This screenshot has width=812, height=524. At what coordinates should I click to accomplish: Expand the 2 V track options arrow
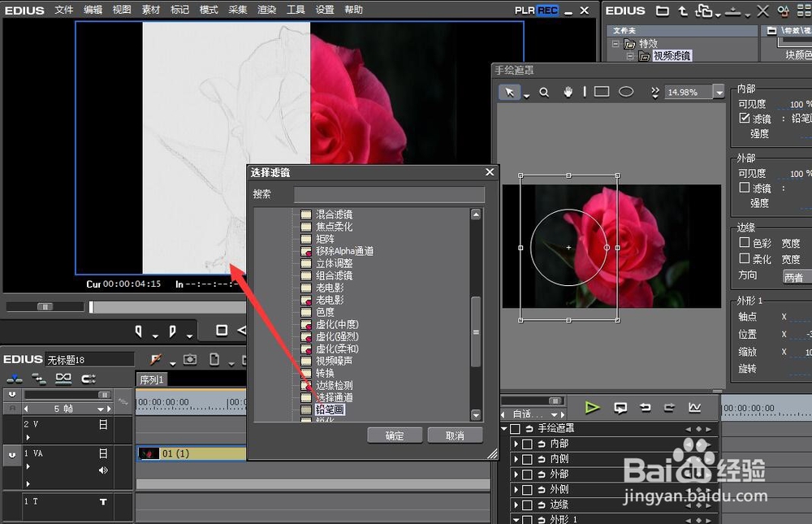tap(28, 437)
